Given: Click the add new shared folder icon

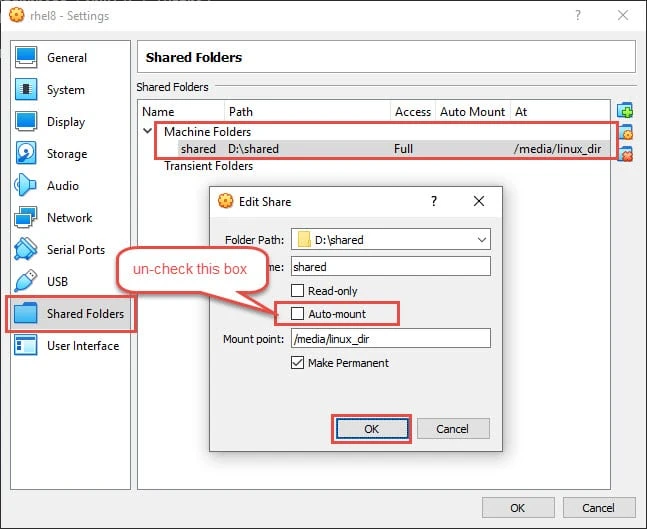Looking at the screenshot, I should click(x=625, y=111).
